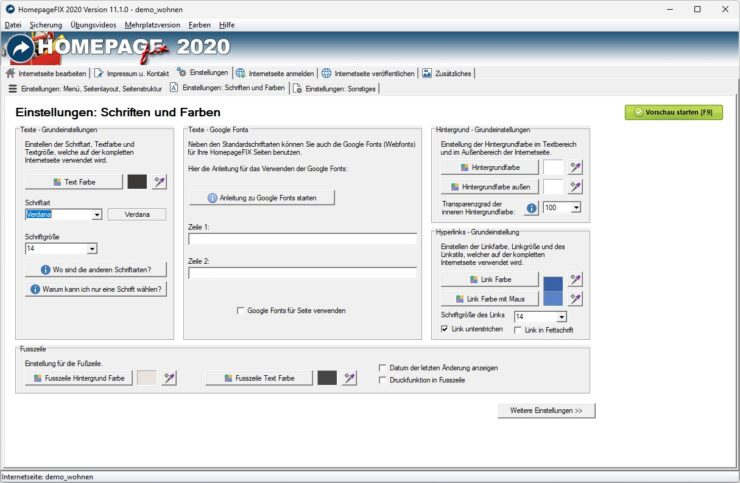Click the Hintergrundfarbe außen button
The image size is (740, 483).
pos(490,187)
